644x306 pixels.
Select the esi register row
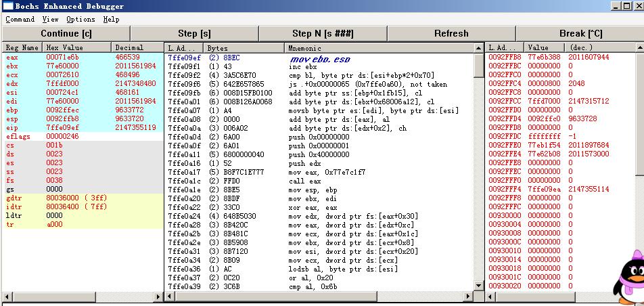[83, 93]
